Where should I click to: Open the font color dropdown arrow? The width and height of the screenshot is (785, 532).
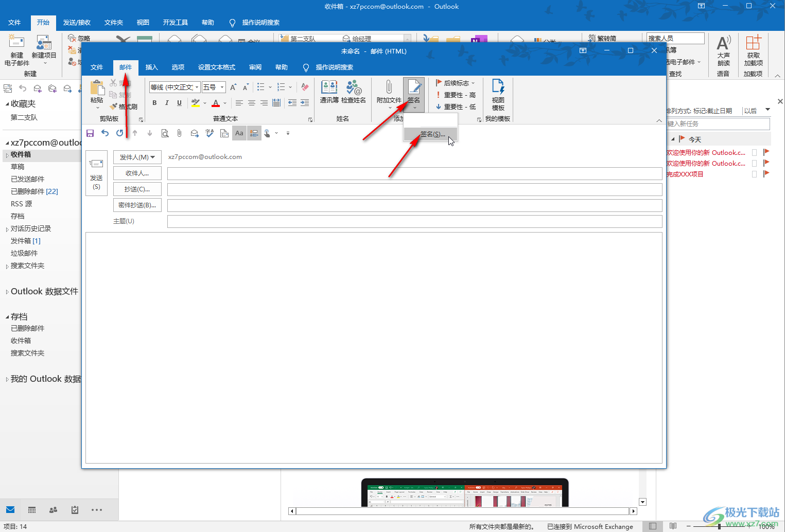(x=225, y=103)
